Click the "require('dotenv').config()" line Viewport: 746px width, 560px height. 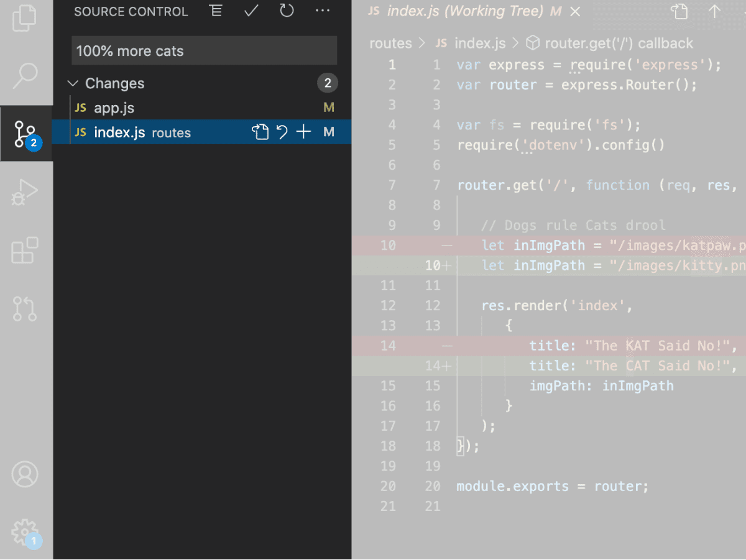[x=561, y=145]
